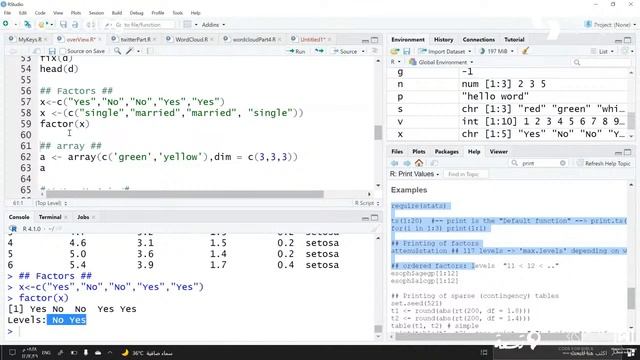Click the Go to file/function field

tap(140, 24)
